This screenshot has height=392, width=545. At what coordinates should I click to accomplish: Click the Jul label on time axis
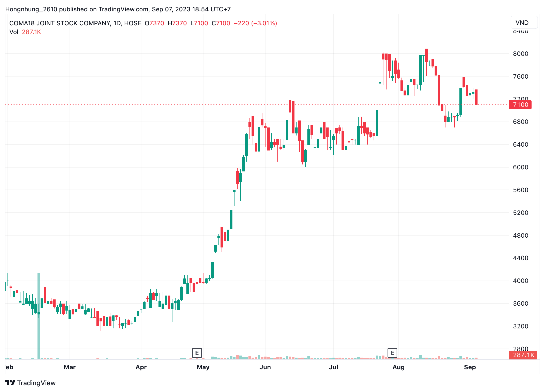[x=333, y=367]
